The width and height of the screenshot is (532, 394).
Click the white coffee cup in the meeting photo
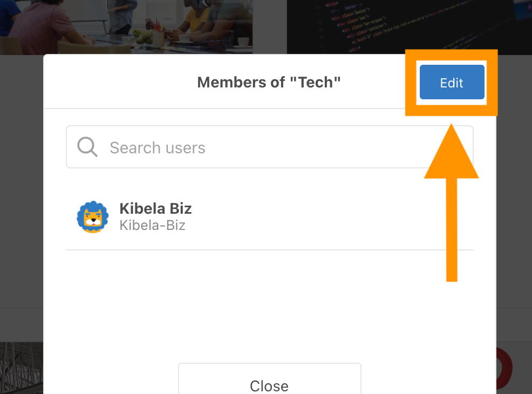pyautogui.click(x=243, y=42)
